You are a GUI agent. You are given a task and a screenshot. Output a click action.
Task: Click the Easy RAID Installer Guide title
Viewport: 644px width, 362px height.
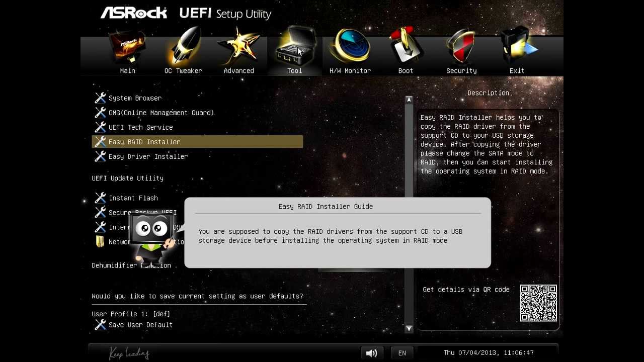[x=326, y=206]
